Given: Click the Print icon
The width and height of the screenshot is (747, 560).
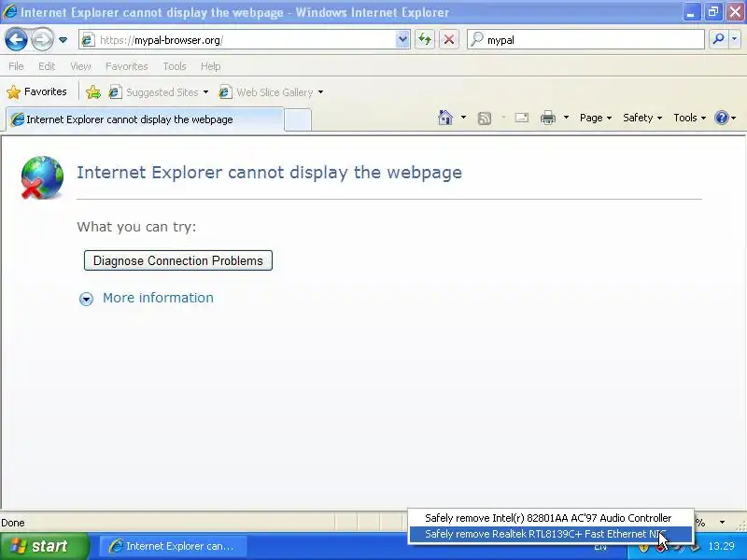Looking at the screenshot, I should pyautogui.click(x=548, y=118).
